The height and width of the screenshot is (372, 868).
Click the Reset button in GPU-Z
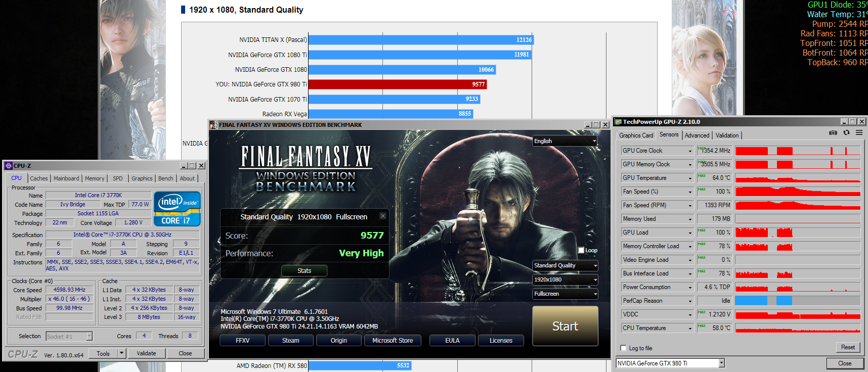click(x=848, y=347)
